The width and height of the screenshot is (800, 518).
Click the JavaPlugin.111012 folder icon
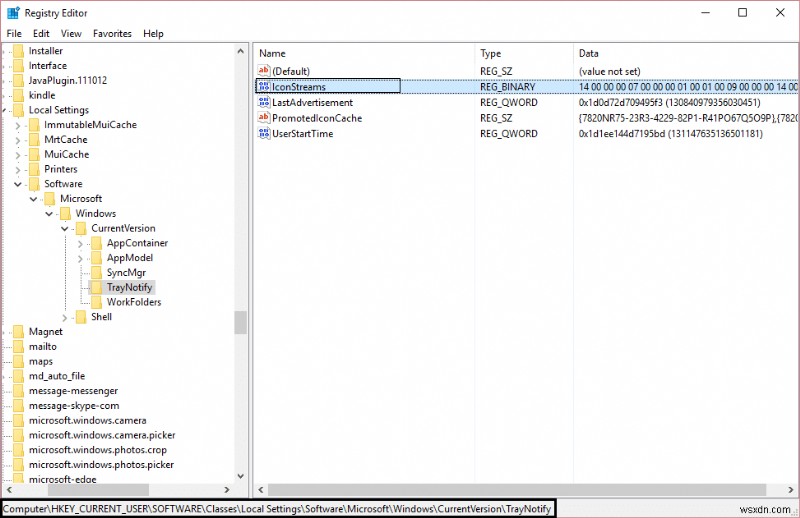pos(18,80)
